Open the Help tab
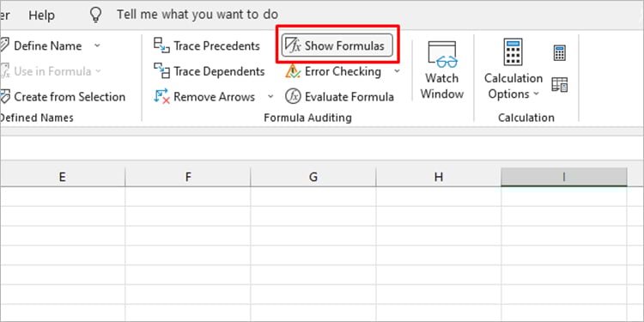644x322 pixels. pos(41,15)
